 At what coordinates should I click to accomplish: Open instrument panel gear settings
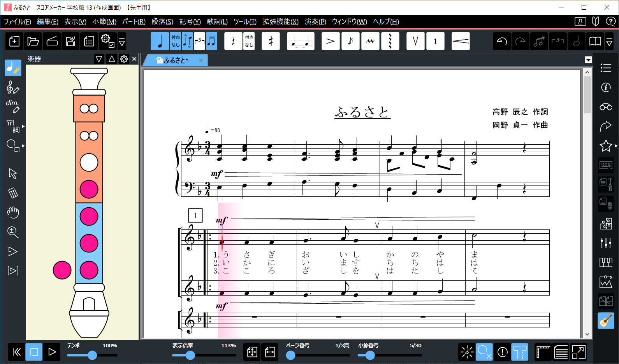point(124,59)
